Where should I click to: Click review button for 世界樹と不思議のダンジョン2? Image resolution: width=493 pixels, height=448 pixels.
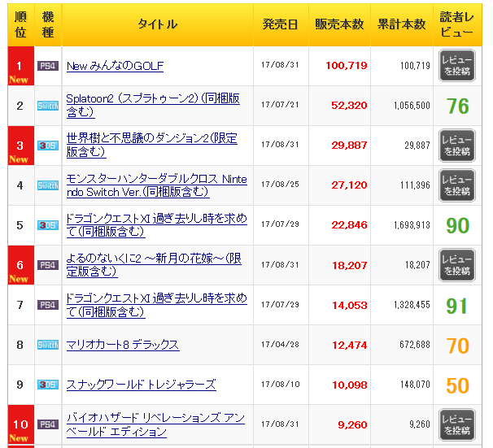(x=457, y=146)
